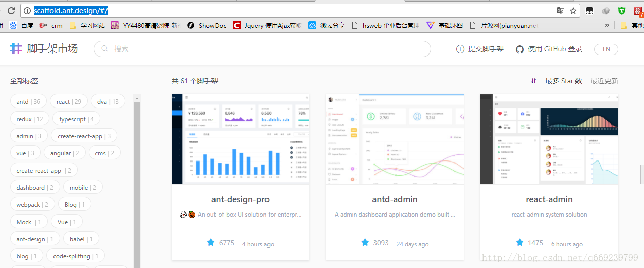Click the antd-admin title

395,199
